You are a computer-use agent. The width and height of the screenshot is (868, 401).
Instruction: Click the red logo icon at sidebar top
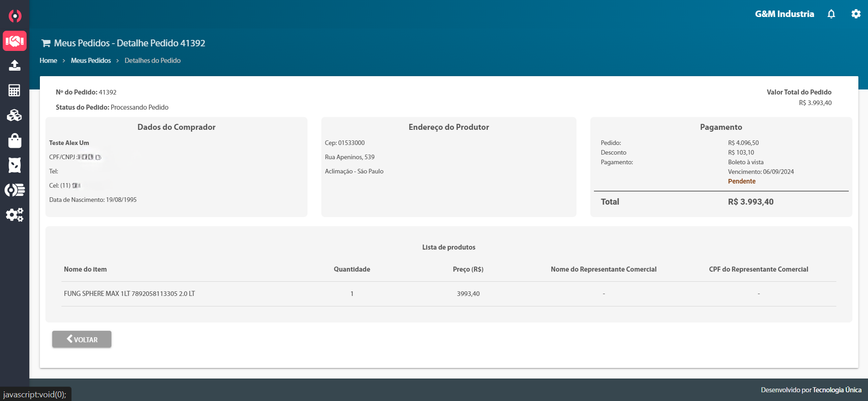15,16
